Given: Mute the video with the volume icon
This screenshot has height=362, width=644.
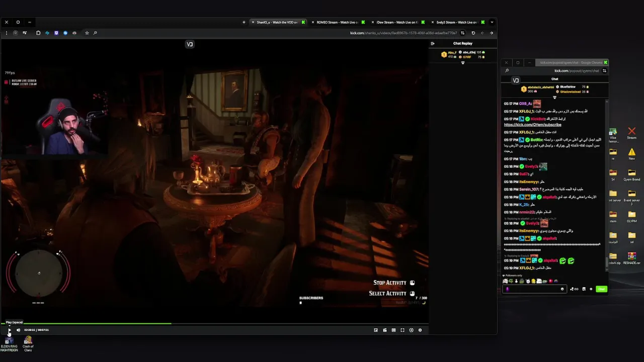Looking at the screenshot, I should (18, 330).
